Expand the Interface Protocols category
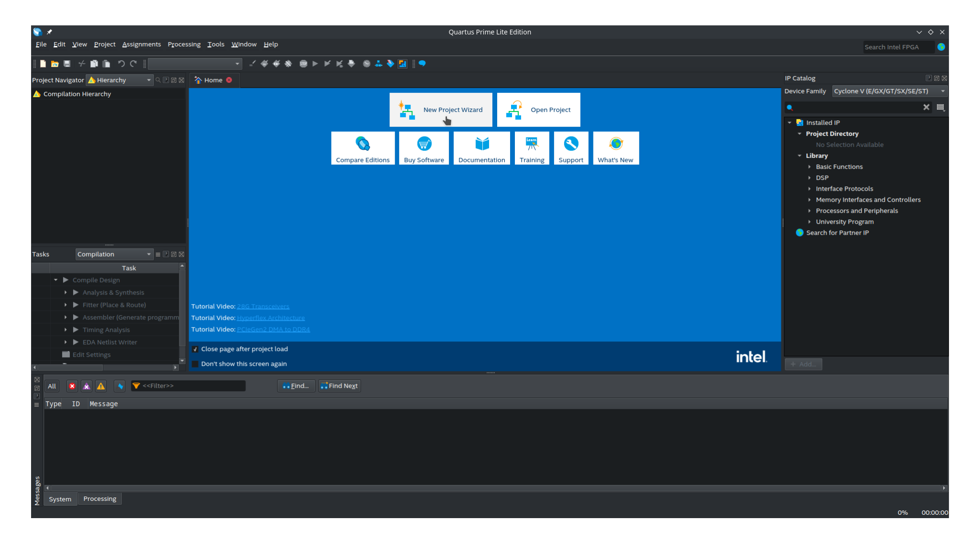This screenshot has height=555, width=980. 810,189
